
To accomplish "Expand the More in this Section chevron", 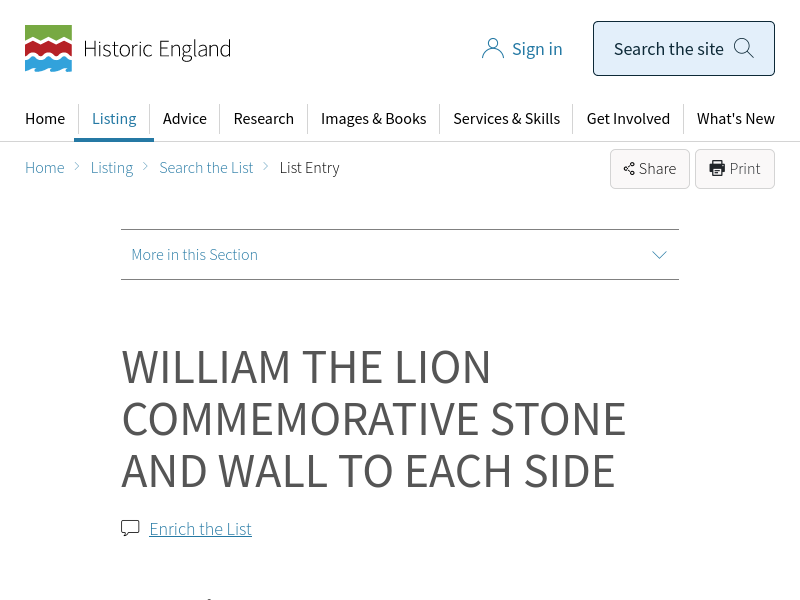I will click(x=659, y=255).
